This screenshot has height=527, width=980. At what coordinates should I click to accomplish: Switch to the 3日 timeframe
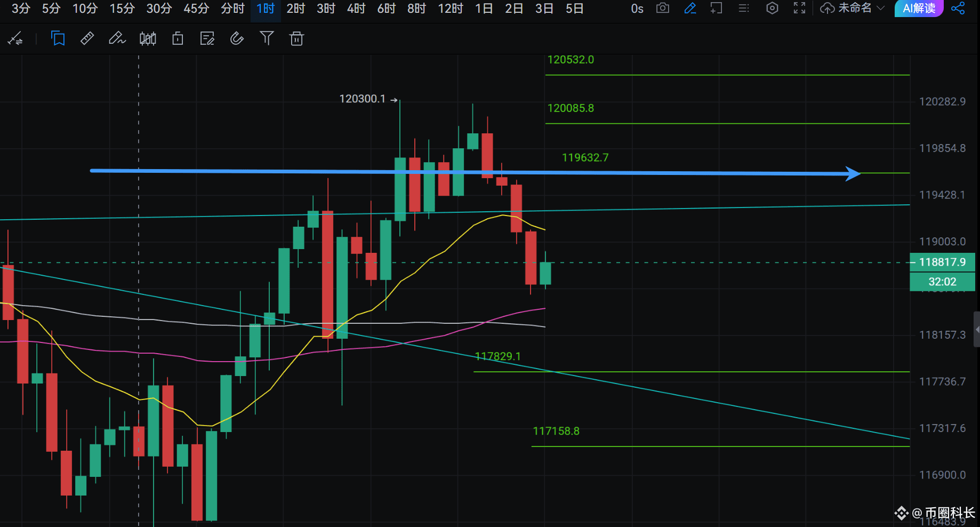(x=544, y=9)
